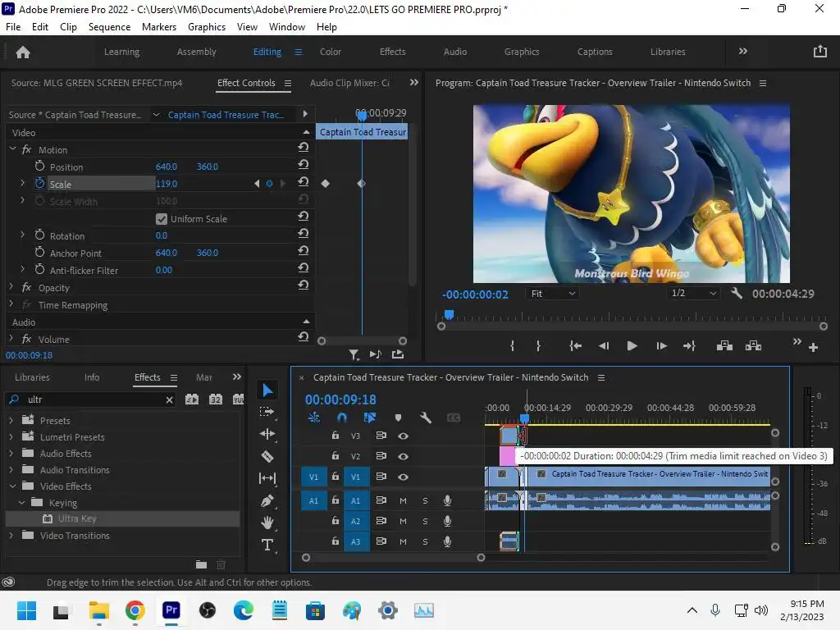Toggle Scale animation stopwatch
Image resolution: width=840 pixels, height=630 pixels.
pos(39,183)
